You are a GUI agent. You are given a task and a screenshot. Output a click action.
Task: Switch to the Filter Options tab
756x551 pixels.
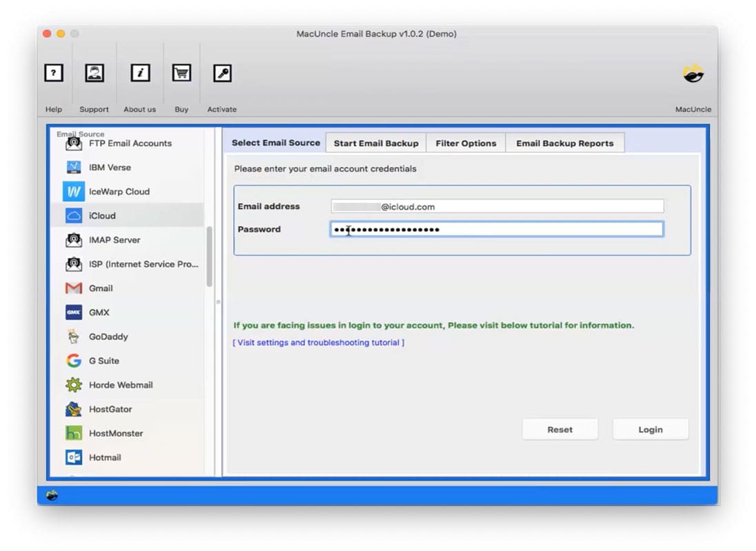coord(466,143)
